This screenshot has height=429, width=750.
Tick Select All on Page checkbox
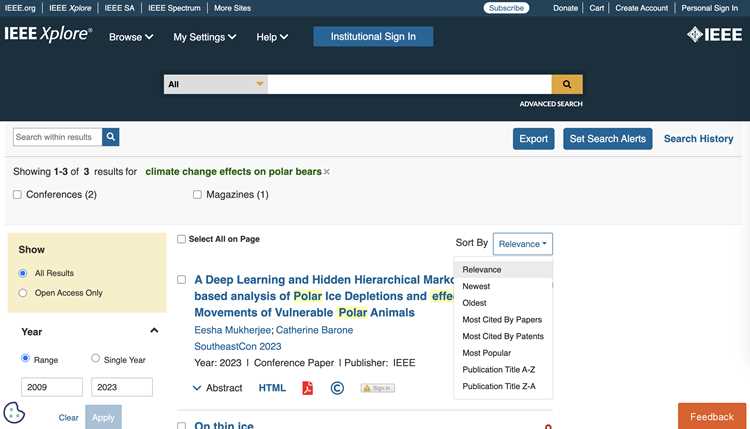181,239
